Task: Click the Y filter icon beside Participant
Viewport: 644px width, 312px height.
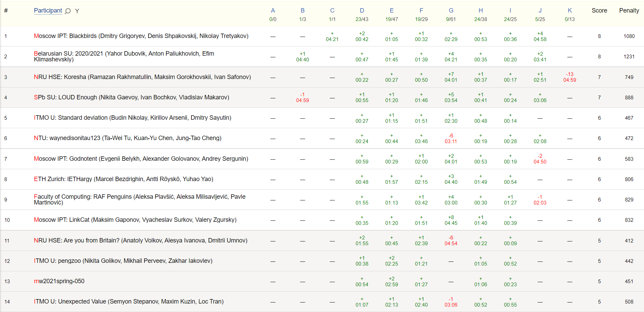Action: [77, 11]
